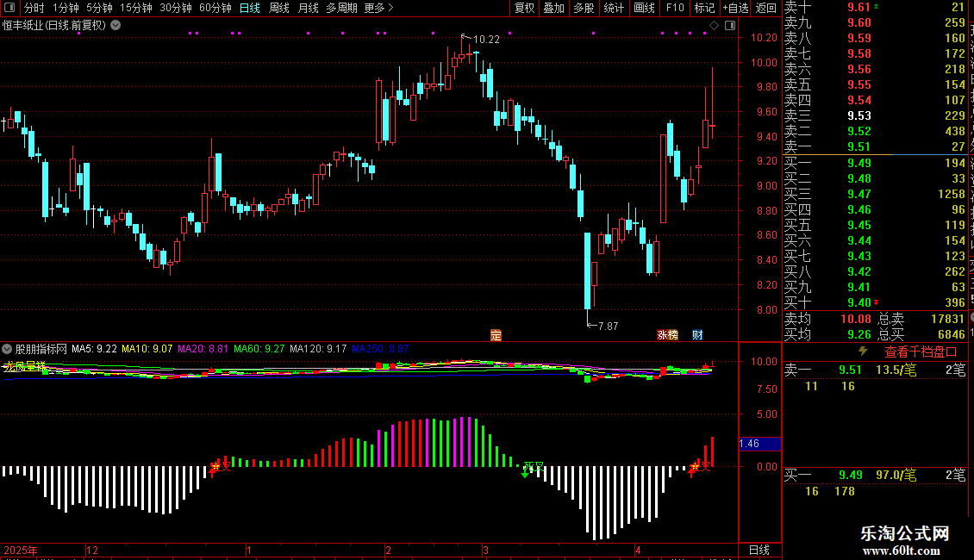Click the 1.46 indicator value box
Image resolution: width=974 pixels, height=560 pixels.
(759, 444)
